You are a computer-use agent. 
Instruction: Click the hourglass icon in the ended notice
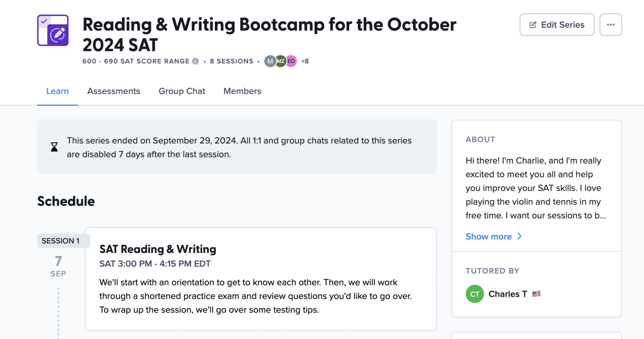(54, 147)
